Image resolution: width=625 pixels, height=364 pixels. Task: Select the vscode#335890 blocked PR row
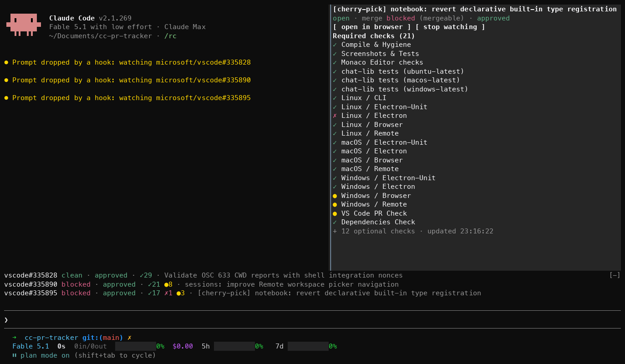[201, 284]
